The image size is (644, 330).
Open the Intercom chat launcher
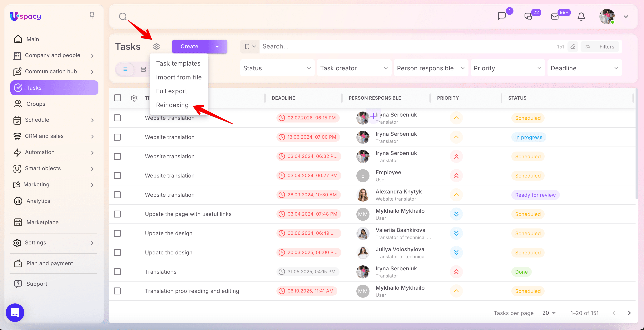(15, 312)
